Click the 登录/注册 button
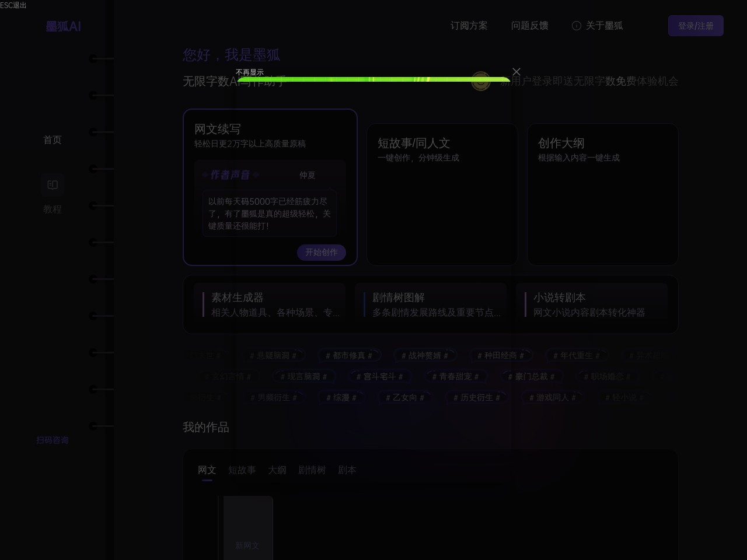 (696, 26)
